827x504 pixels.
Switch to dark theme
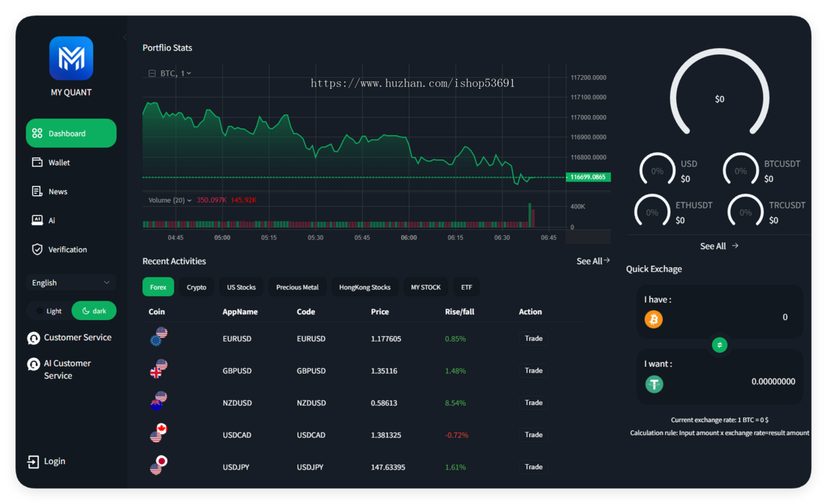[x=94, y=311]
